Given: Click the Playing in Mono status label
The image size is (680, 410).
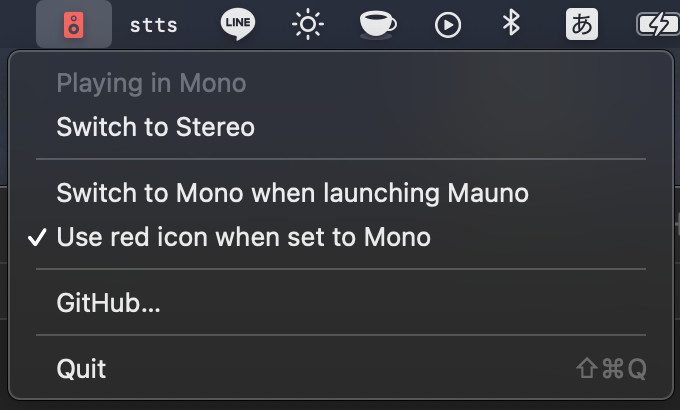Looking at the screenshot, I should pos(151,83).
